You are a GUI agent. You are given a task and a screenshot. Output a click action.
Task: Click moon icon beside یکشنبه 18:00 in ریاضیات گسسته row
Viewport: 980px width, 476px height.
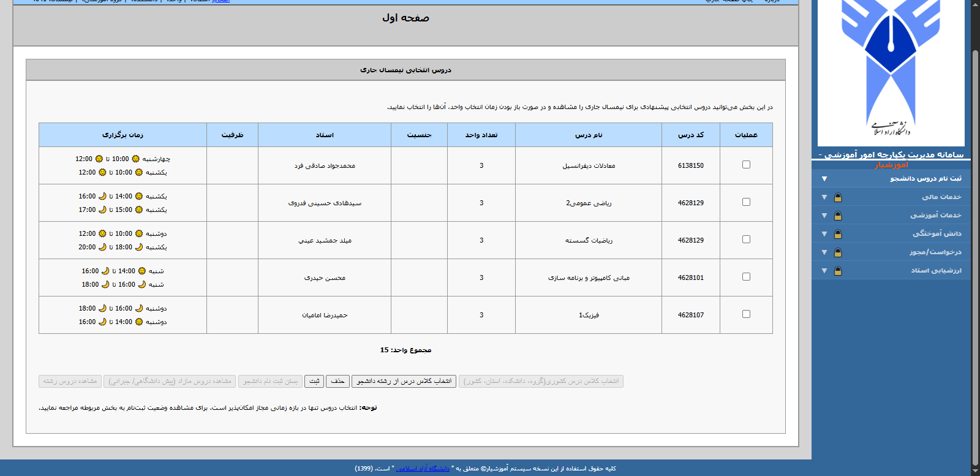pos(139,247)
